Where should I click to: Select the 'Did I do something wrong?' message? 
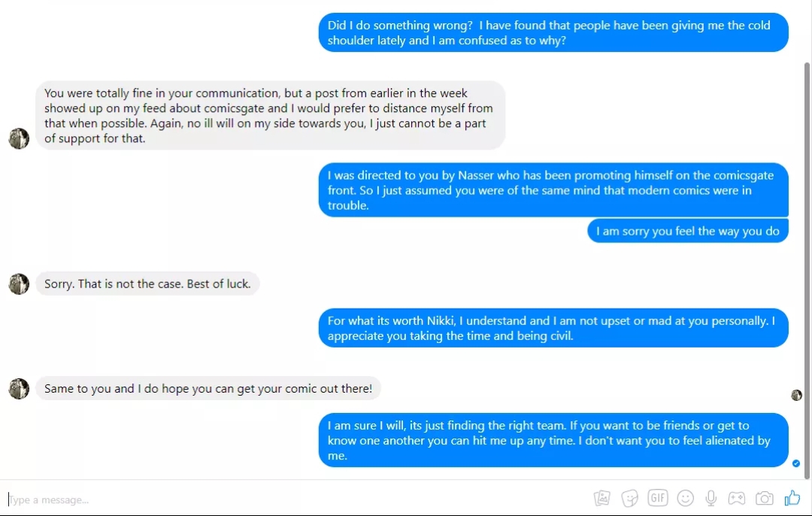pos(553,32)
